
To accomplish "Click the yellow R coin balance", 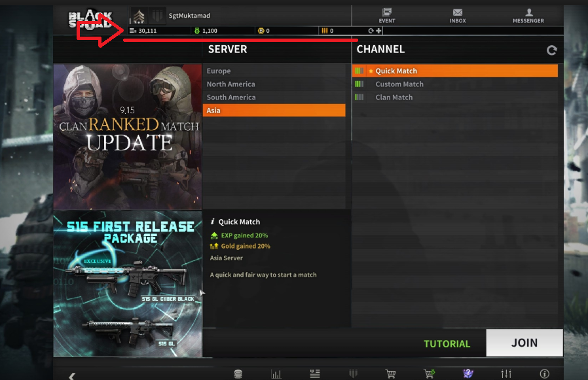I will 264,31.
